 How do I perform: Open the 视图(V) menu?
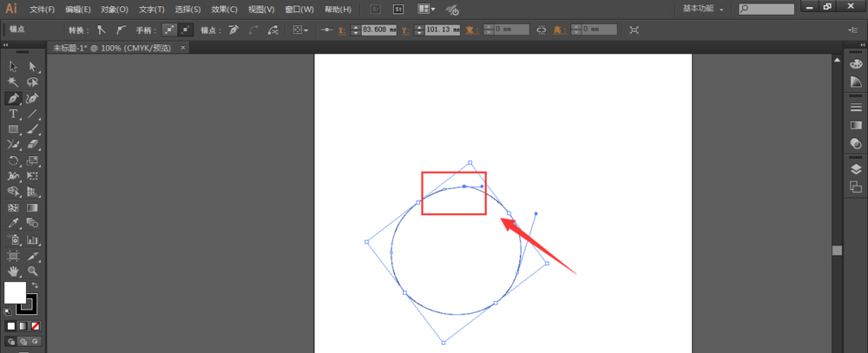(261, 10)
